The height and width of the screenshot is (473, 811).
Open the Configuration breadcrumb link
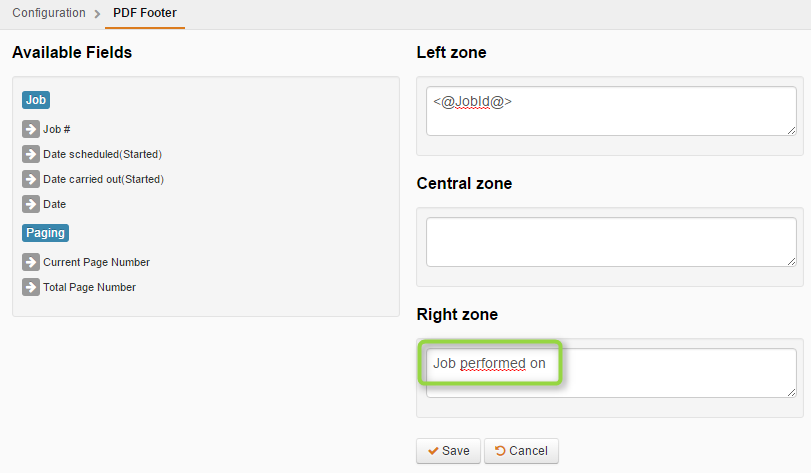(x=49, y=13)
